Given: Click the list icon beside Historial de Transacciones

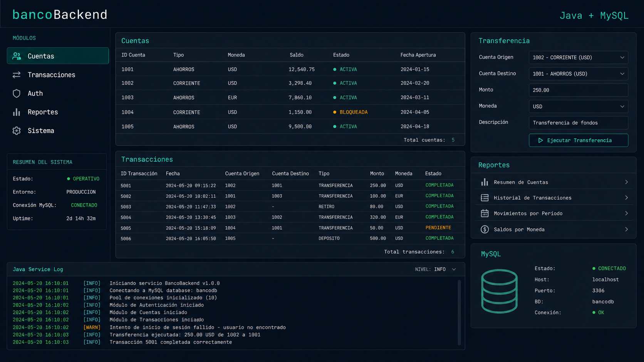Looking at the screenshot, I should 485,198.
